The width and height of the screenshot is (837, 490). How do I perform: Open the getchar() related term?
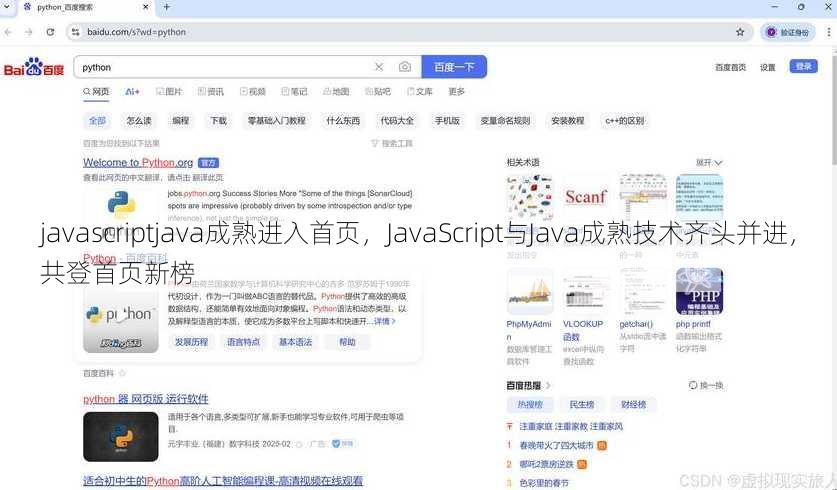[636, 324]
